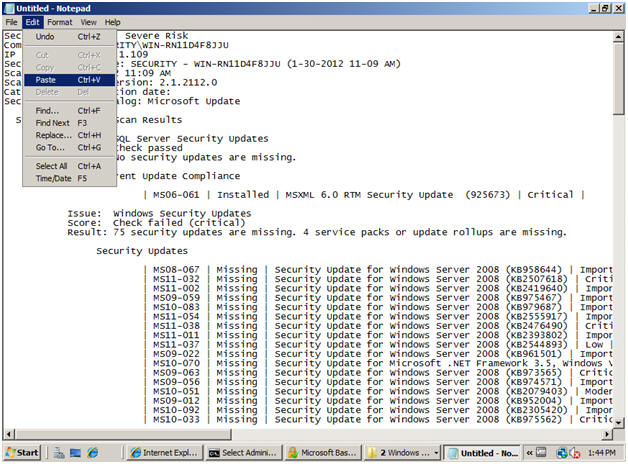Viewport: 628px width, 464px height.
Task: Launch Internet Explorer quick launch icon
Action: [x=93, y=453]
